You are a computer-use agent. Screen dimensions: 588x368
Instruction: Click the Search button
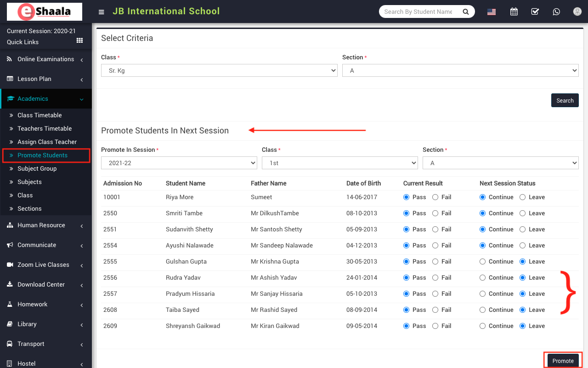565,100
